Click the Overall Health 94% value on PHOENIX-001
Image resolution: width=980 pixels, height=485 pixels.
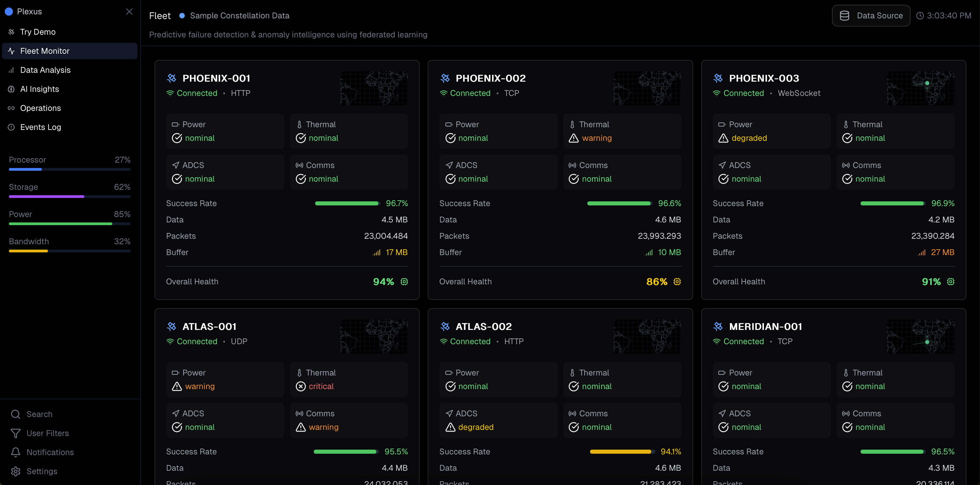(x=383, y=282)
